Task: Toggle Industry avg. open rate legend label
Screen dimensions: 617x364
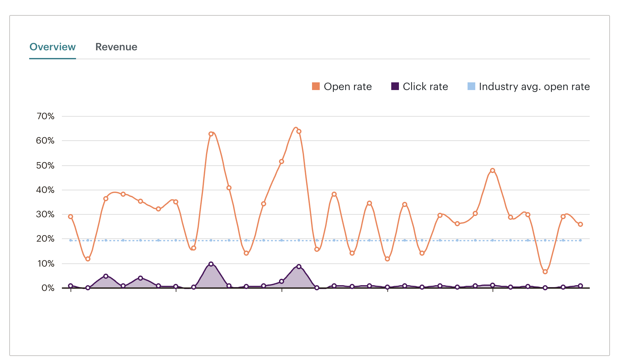Action: tap(534, 87)
